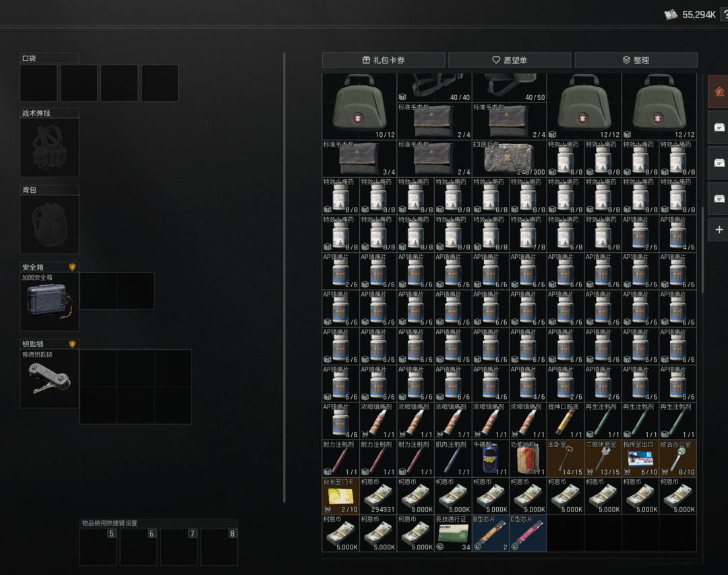
Task: Select the backpack showing 40/50 capacity
Action: (x=510, y=88)
